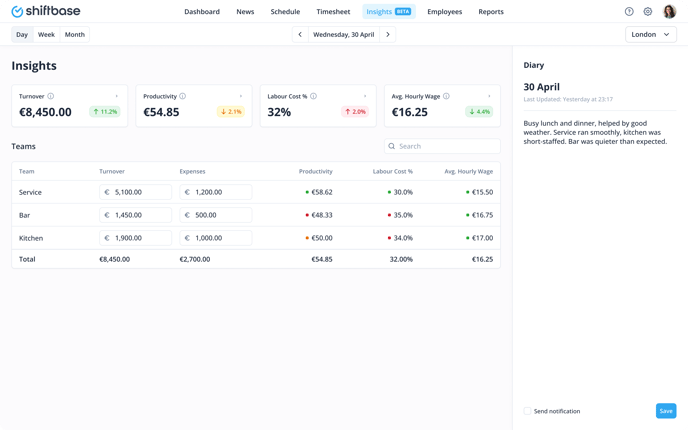
Task: Open the Schedule menu item
Action: (x=285, y=12)
